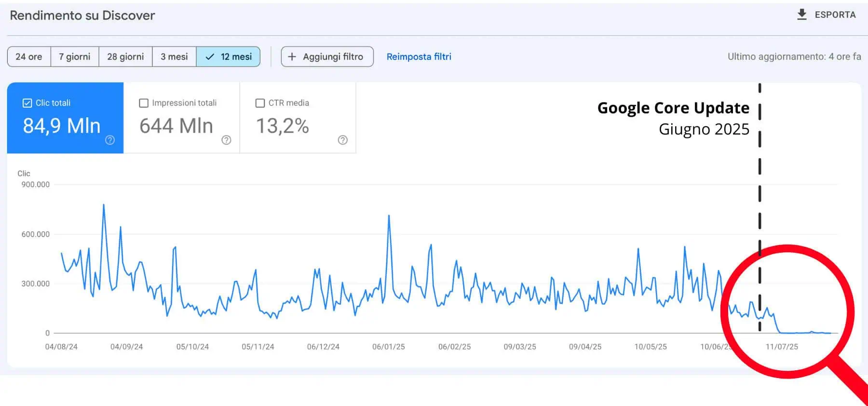Click the Clic totali 84,9 Mln card

[x=65, y=118]
